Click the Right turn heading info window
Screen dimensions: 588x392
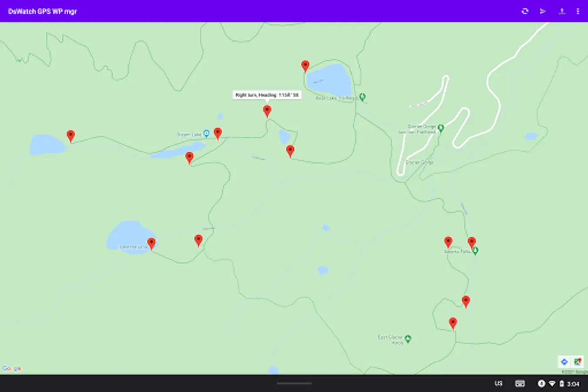(x=267, y=95)
